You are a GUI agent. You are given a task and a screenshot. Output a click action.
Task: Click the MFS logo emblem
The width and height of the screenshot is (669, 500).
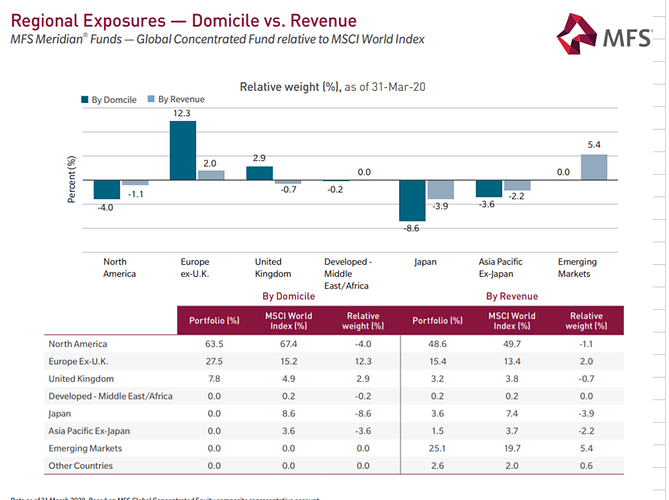(577, 34)
